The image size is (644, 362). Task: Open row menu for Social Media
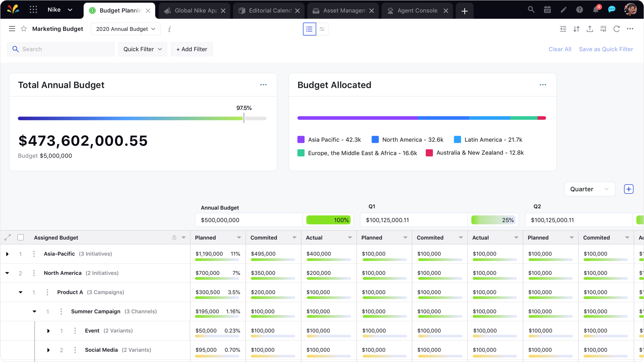pyautogui.click(x=75, y=350)
